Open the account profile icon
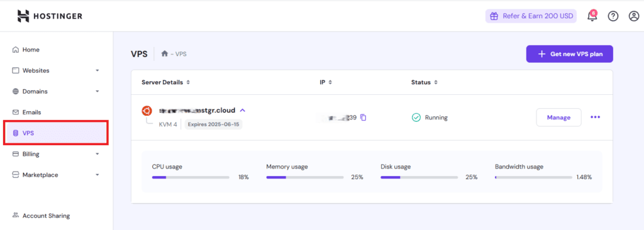Viewport: 644px width, 230px height. coord(634,16)
